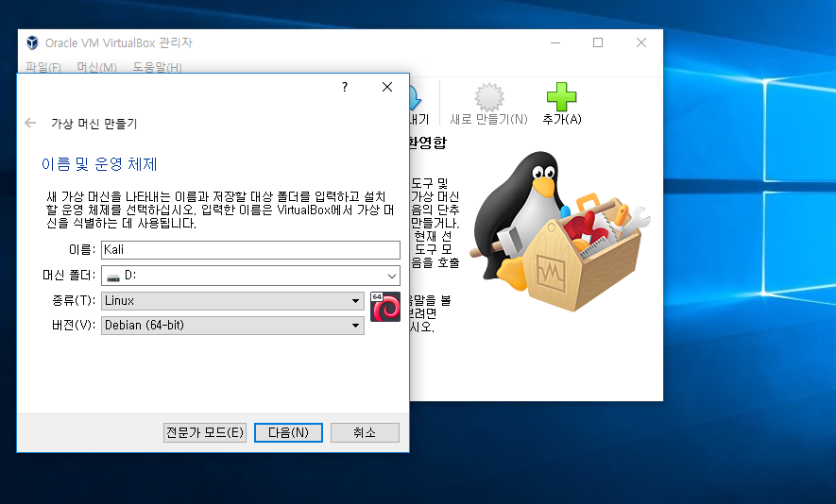Image resolution: width=836 pixels, height=504 pixels.
Task: Click the name field containing Kali
Action: pyautogui.click(x=250, y=250)
